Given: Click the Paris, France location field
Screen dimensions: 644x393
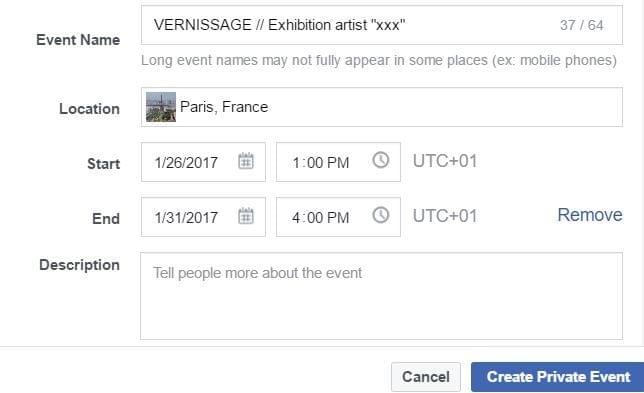Looking at the screenshot, I should pos(382,107).
